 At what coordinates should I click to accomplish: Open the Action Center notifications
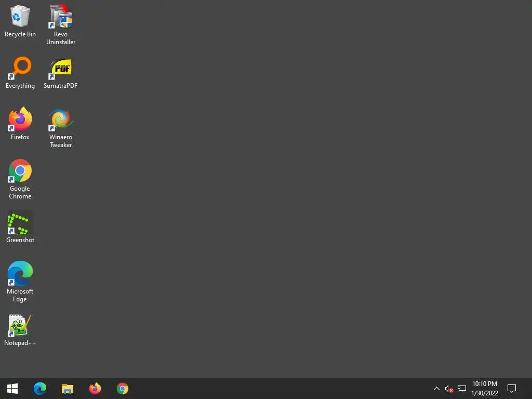click(x=512, y=389)
